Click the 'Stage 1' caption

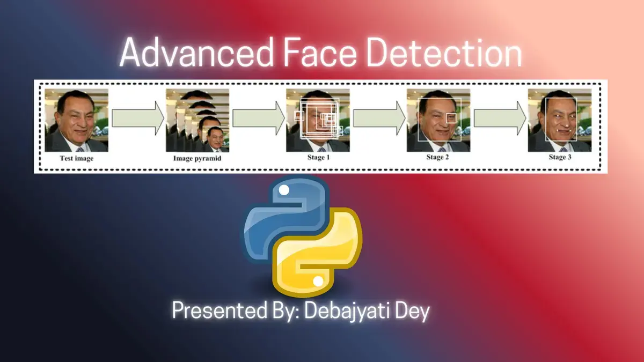click(x=318, y=158)
